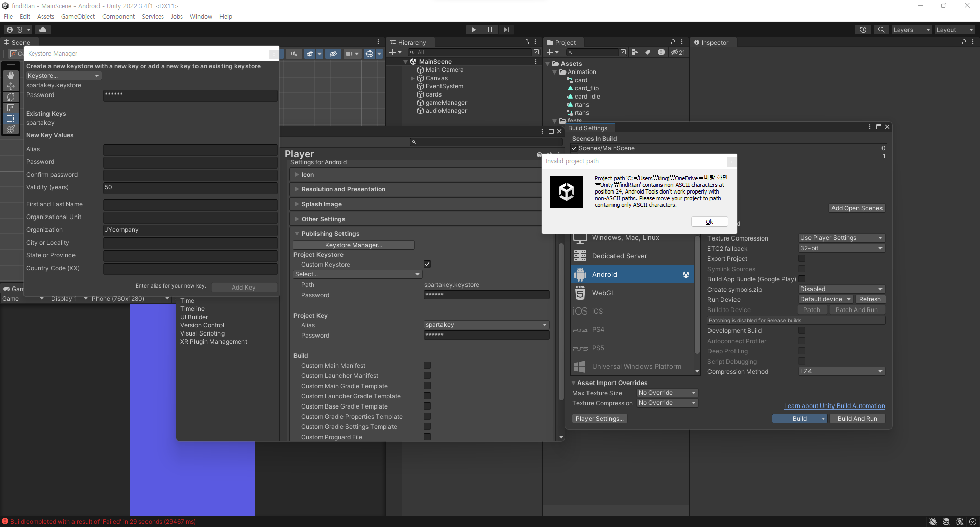Open the Undo History icon
The width and height of the screenshot is (980, 527).
pos(863,30)
